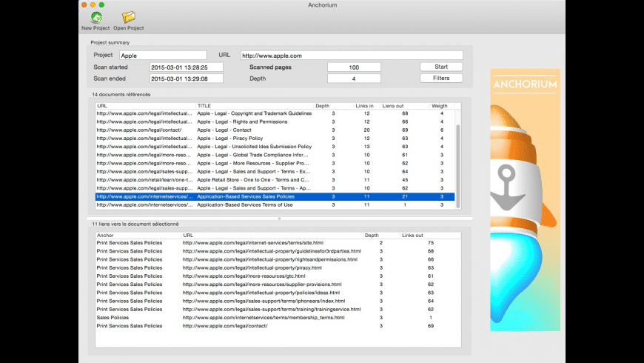Select row Apple Retail Store - One to One
Screen dimensions: 644x363
coord(275,180)
